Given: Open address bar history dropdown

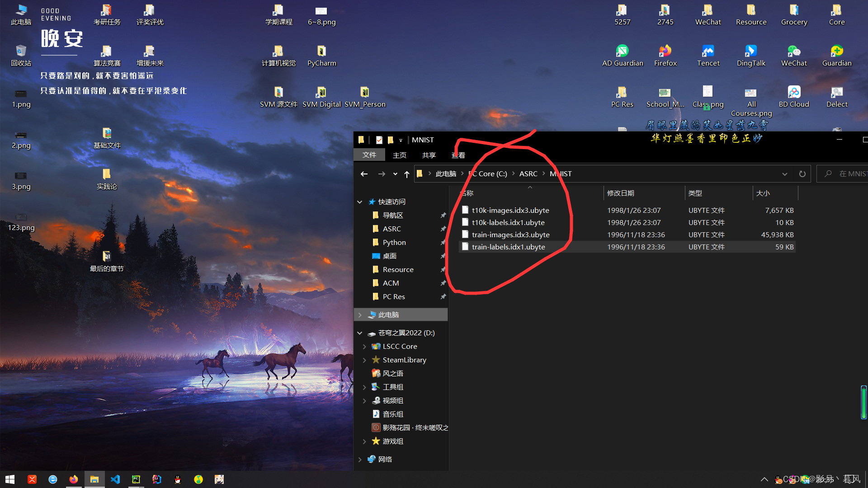Looking at the screenshot, I should (785, 174).
